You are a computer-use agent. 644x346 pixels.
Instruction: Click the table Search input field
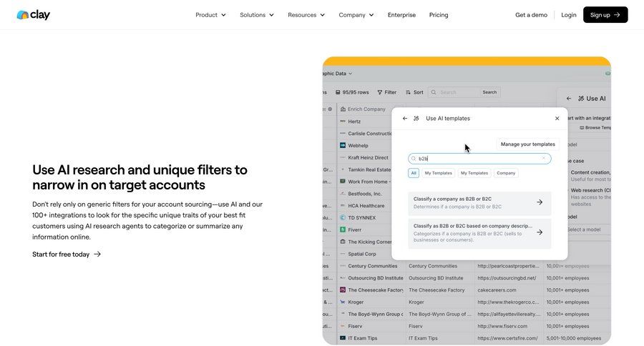[454, 92]
